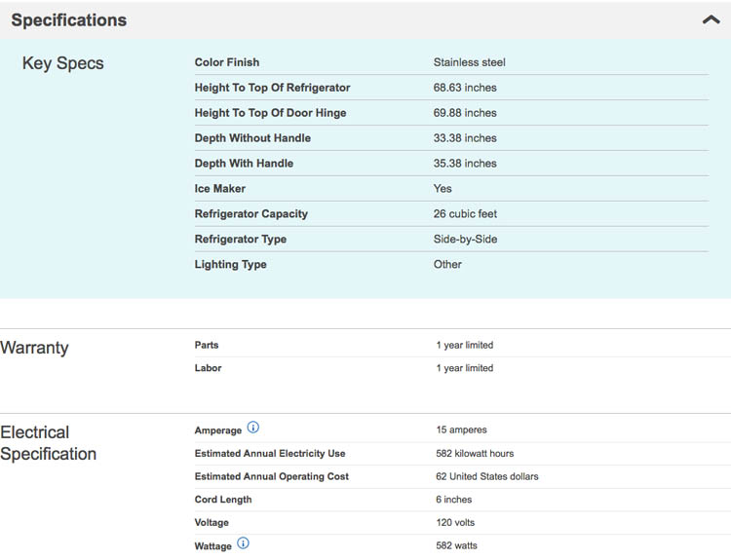This screenshot has height=560, width=731.
Task: Click the Ice Maker label
Action: point(220,189)
